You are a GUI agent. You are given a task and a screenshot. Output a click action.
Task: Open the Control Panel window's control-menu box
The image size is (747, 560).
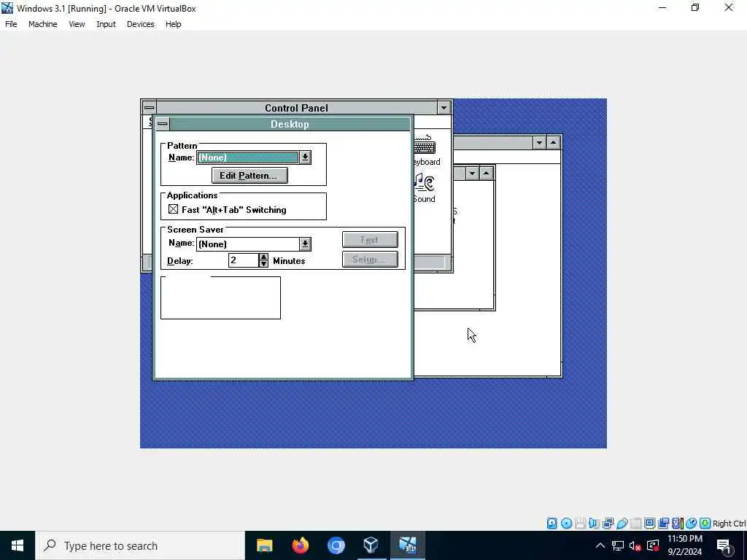[149, 108]
